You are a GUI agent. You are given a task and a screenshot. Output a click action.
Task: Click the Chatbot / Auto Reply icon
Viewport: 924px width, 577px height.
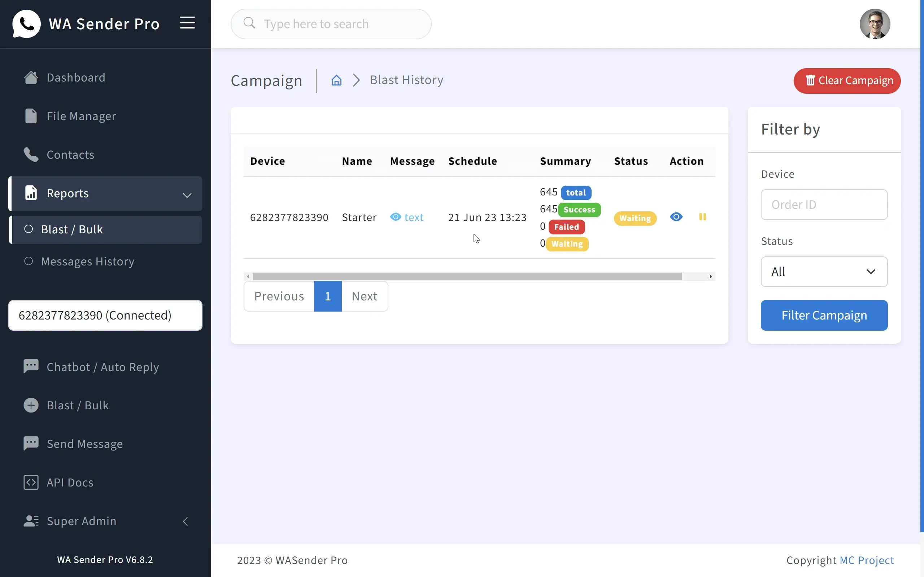(31, 366)
